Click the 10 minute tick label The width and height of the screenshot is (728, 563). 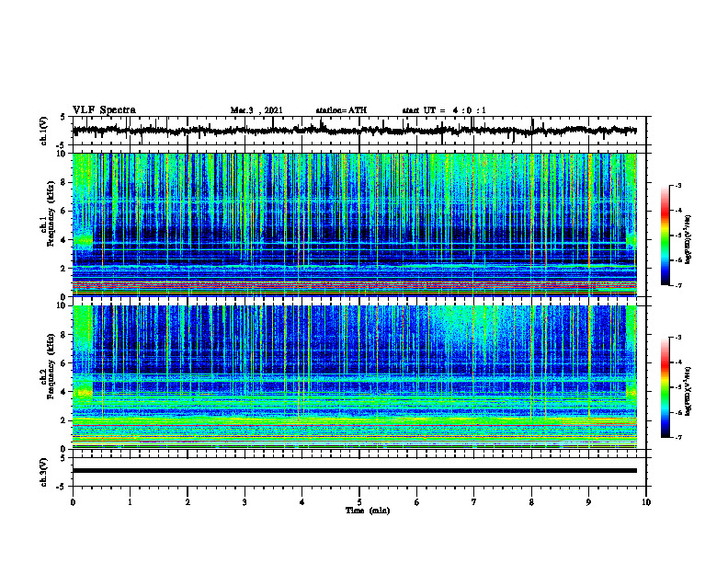[x=646, y=502]
